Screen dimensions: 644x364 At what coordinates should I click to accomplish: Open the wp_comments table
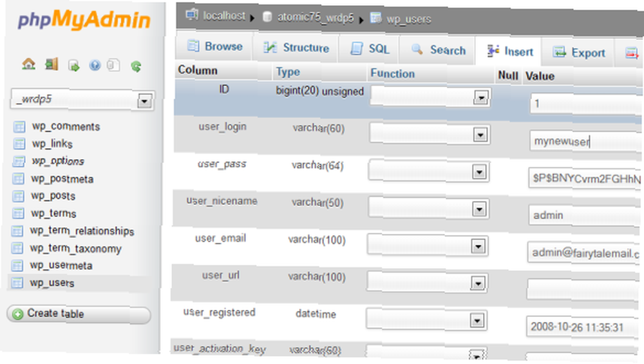pos(66,126)
